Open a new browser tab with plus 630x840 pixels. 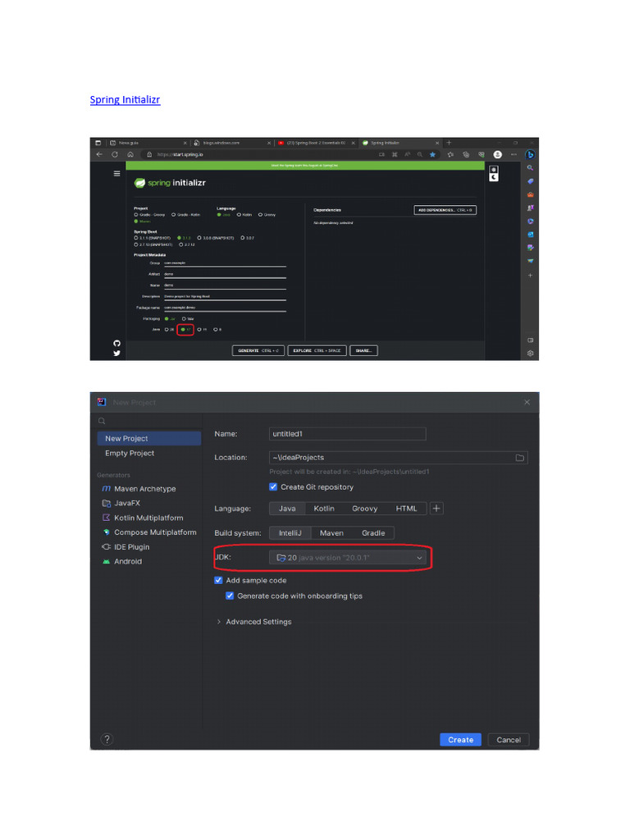pos(449,143)
